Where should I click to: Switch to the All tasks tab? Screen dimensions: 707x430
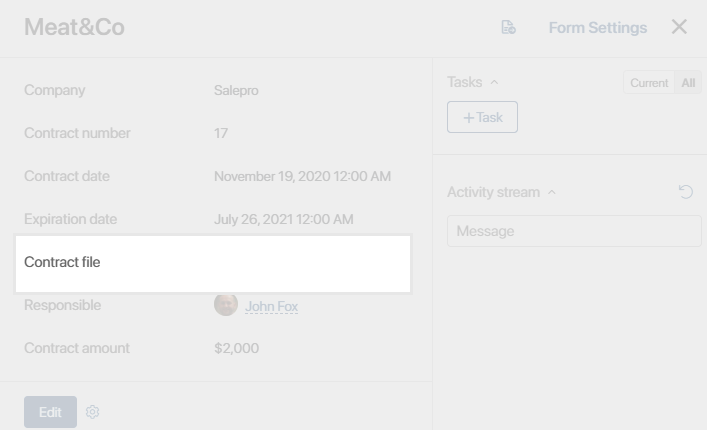coord(688,82)
